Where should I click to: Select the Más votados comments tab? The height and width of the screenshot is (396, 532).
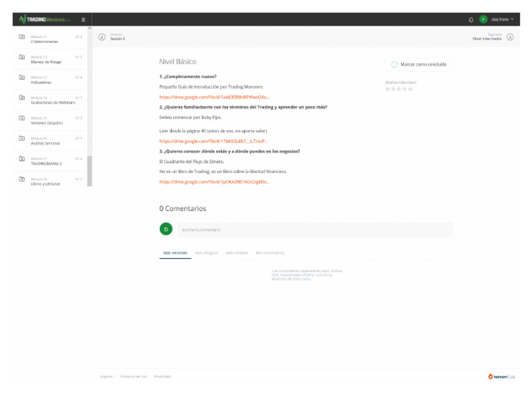point(237,253)
